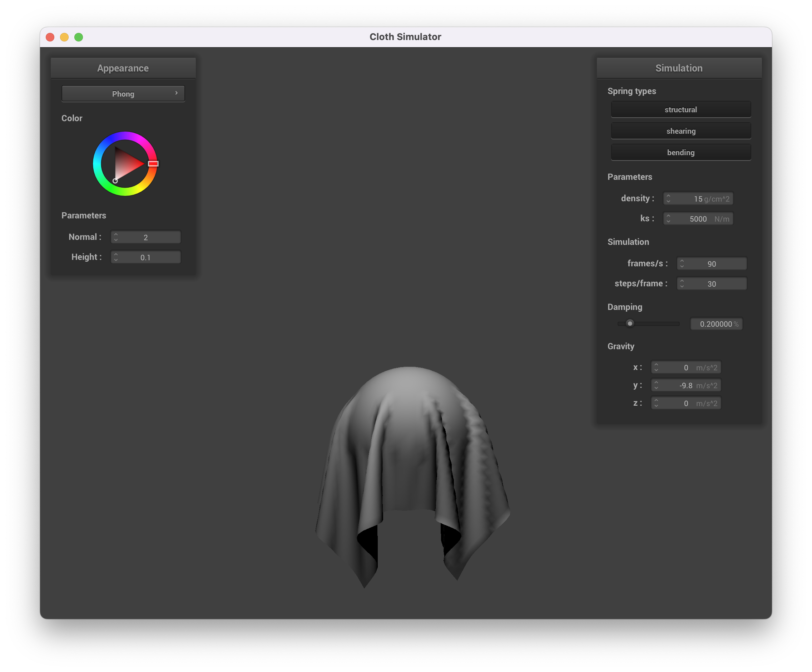This screenshot has width=812, height=672.
Task: Click the steps/frame value field
Action: (x=712, y=283)
